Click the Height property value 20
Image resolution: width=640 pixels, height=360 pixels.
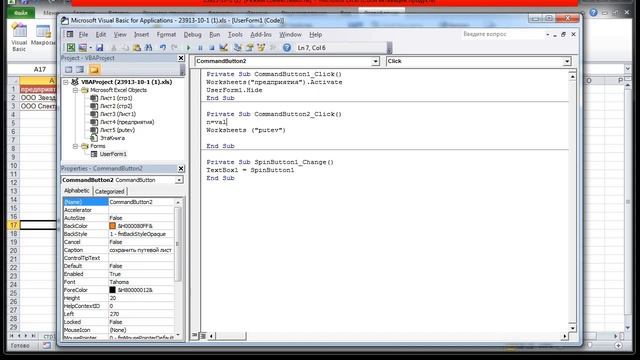[141, 298]
